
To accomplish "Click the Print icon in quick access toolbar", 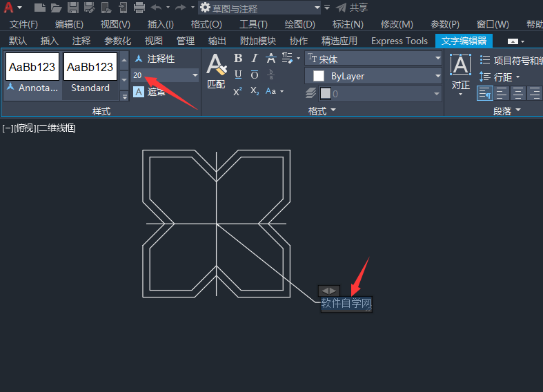I will [139, 8].
